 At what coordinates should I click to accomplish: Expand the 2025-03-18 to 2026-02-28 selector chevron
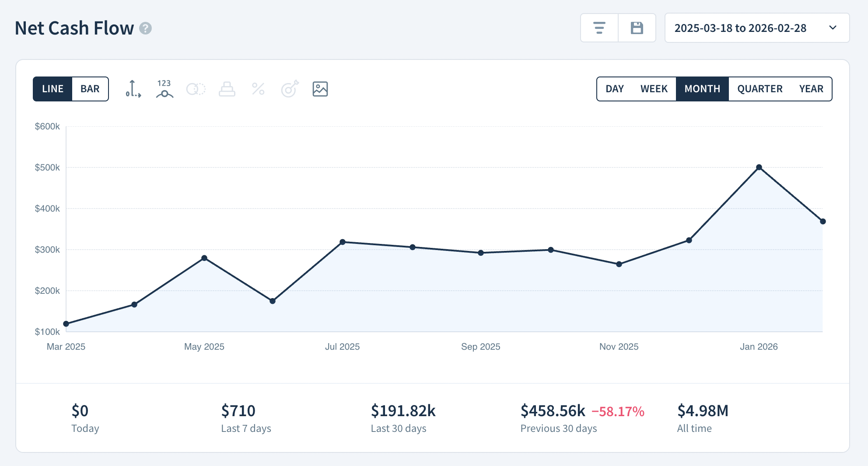833,28
